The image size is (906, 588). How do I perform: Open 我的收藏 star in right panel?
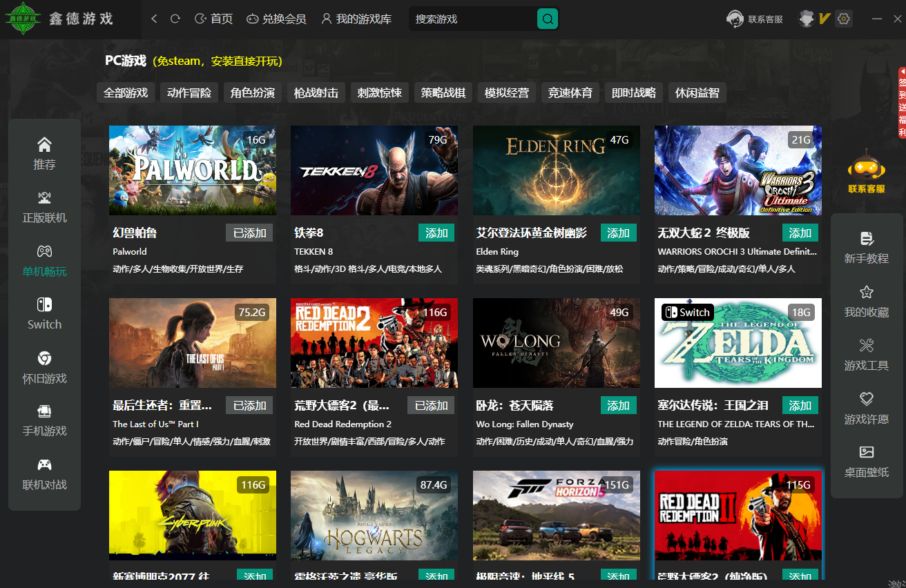click(867, 302)
